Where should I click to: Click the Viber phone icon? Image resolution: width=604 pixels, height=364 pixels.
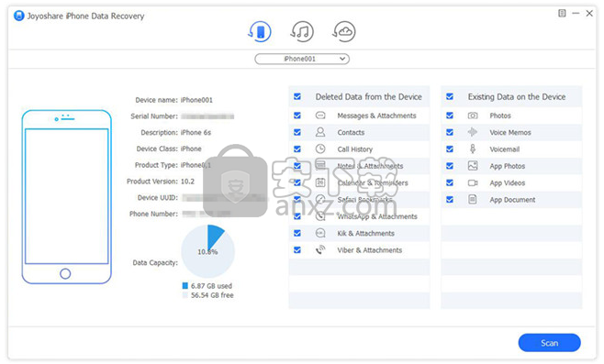coord(320,249)
